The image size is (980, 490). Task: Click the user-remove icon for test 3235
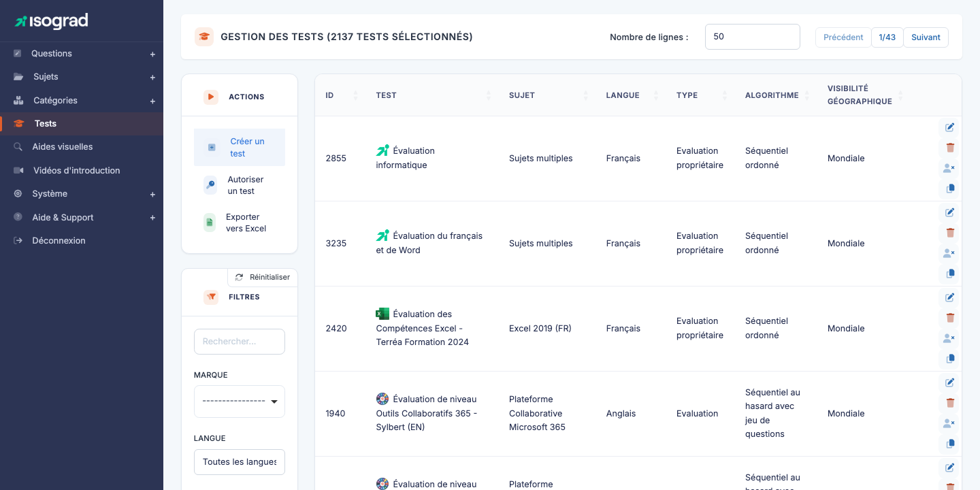tap(950, 253)
